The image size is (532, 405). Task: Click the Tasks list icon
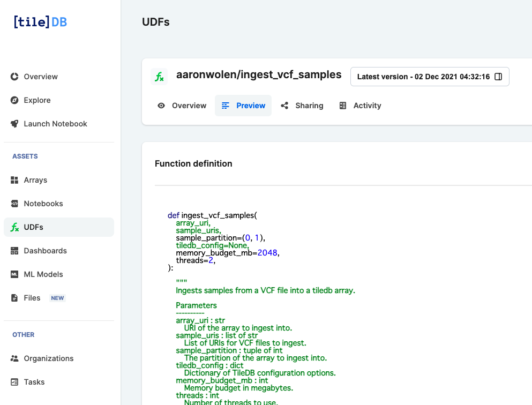(15, 382)
